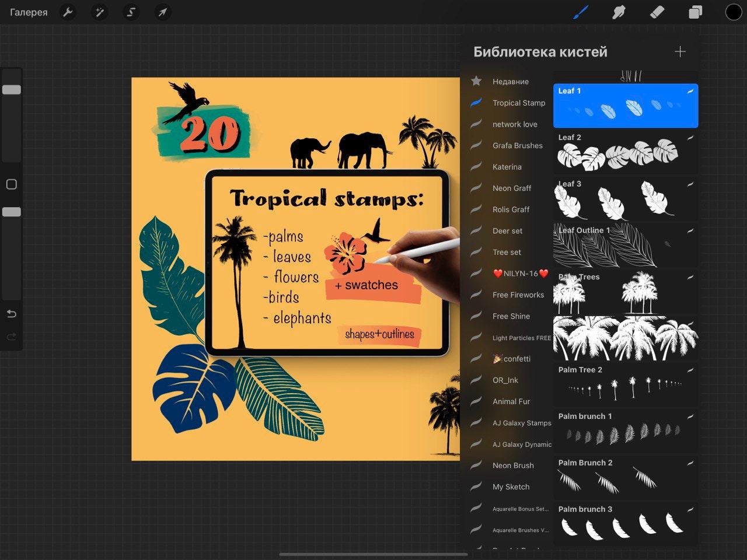Choose the Palm Brunch 2 brush

[626, 477]
